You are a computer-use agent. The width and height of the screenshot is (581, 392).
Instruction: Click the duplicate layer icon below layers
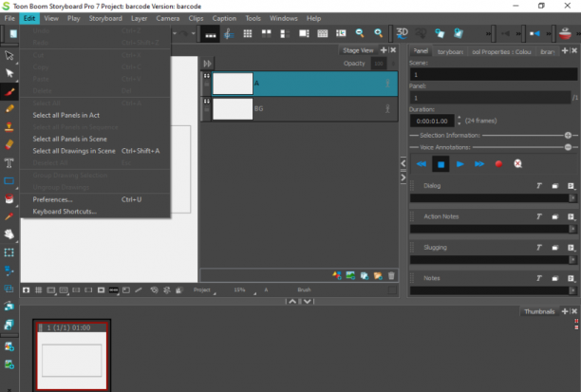365,275
